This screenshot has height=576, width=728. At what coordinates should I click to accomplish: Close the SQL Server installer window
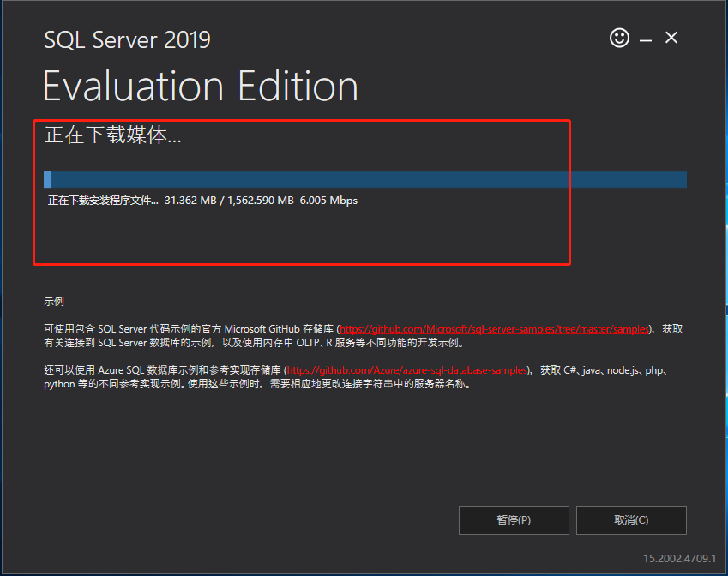(x=671, y=38)
